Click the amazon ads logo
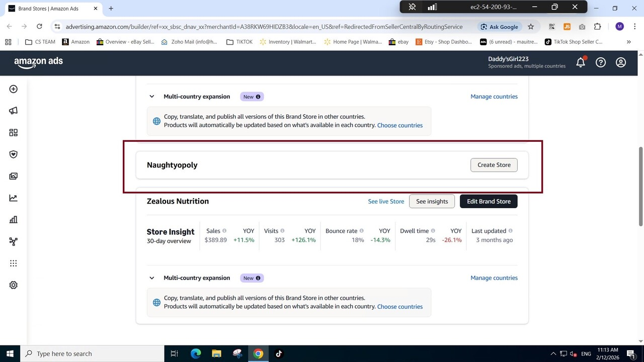644x362 pixels. point(38,62)
